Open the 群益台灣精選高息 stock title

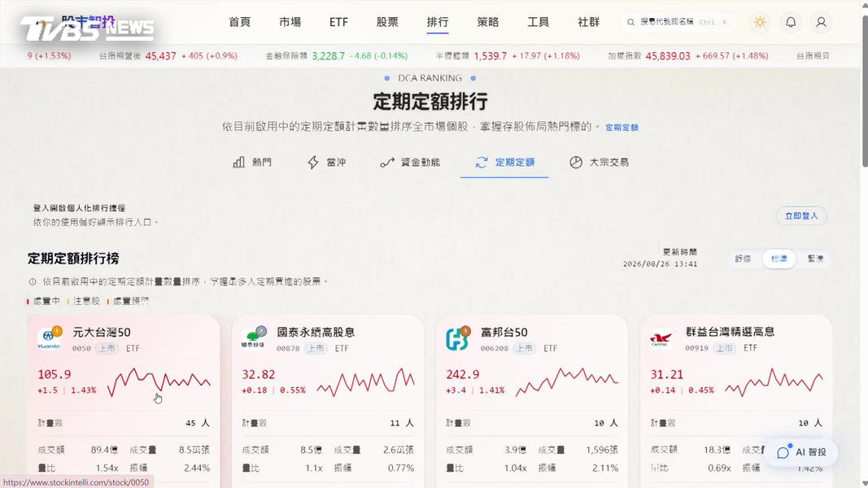click(x=730, y=331)
